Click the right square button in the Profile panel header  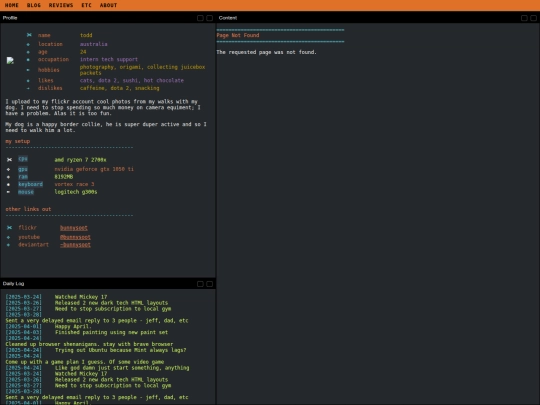pos(209,18)
